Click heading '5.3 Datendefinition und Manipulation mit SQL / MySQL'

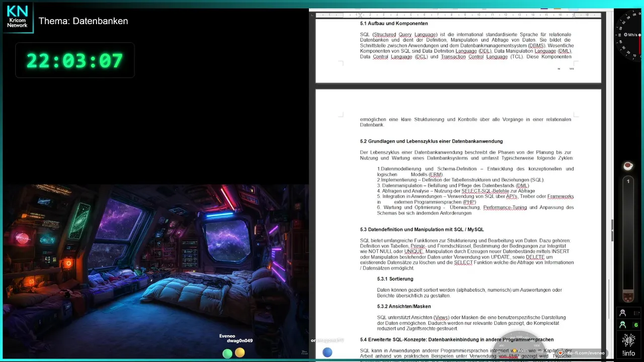(422, 229)
